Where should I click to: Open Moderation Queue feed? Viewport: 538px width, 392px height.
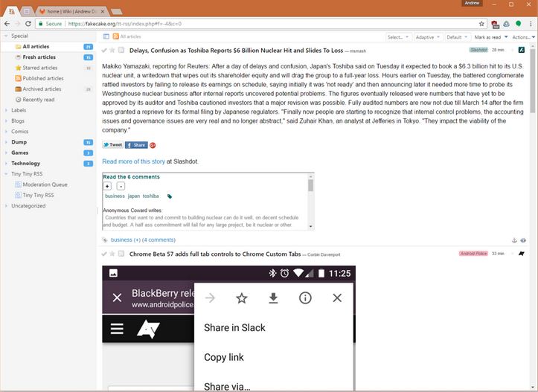[48, 184]
